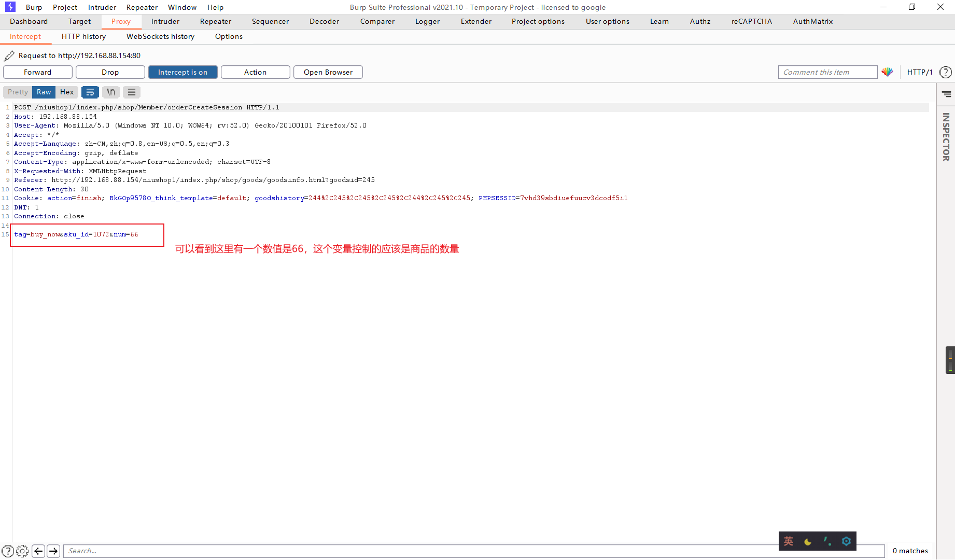The width and height of the screenshot is (955, 560).
Task: Click inside the Comment this item field
Action: coord(827,72)
